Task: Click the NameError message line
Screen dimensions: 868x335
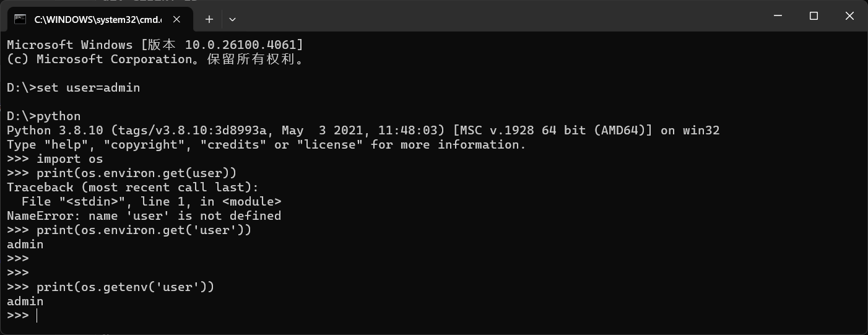Action: (144, 216)
